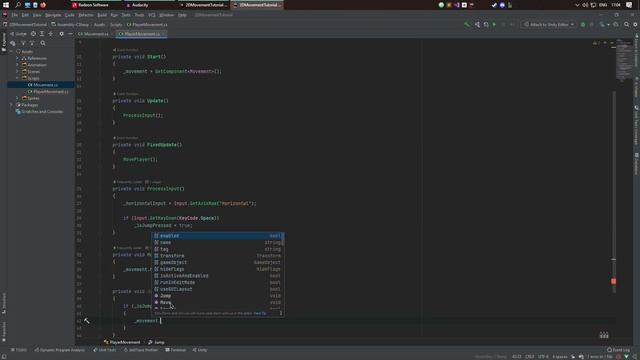This screenshot has height=360, width=640.
Task: Open the Windows Start menu
Action: tap(6, 5)
